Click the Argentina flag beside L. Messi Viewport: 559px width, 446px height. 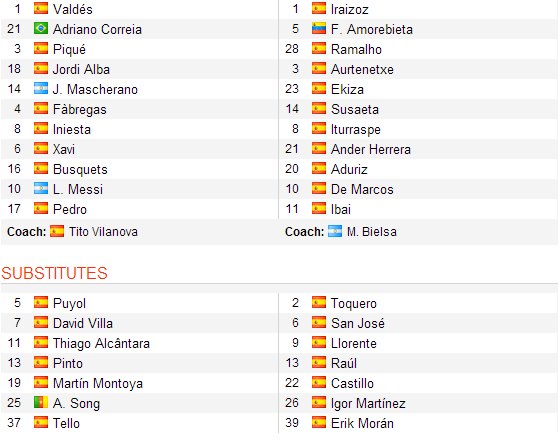(x=41, y=188)
